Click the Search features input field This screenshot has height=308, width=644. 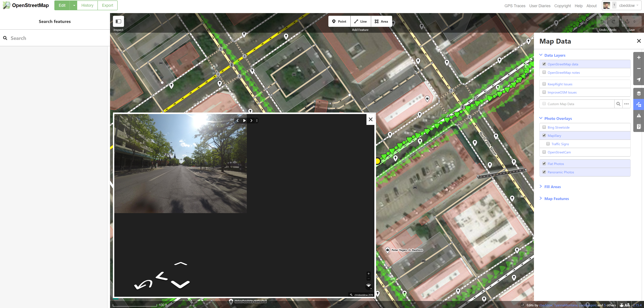pos(55,38)
